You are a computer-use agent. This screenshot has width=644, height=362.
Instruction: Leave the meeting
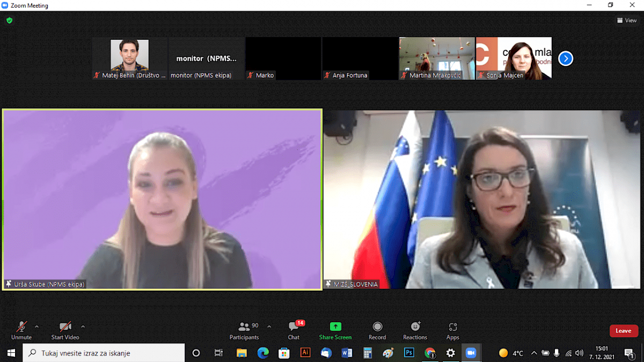624,331
